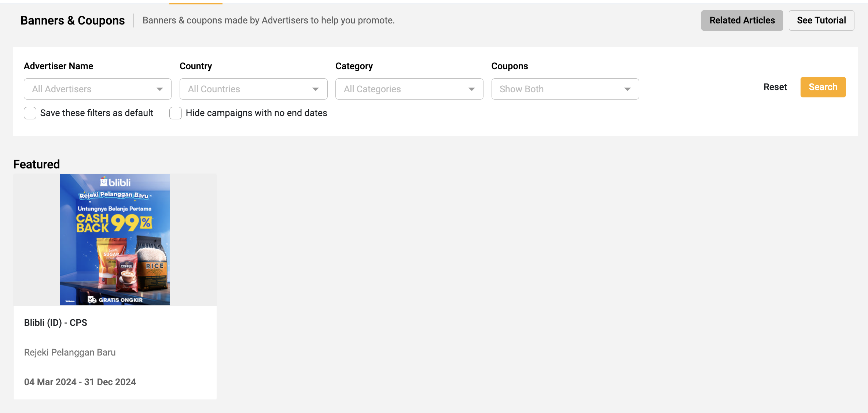Viewport: 868px width, 413px height.
Task: Open the Related Articles button
Action: tap(742, 21)
